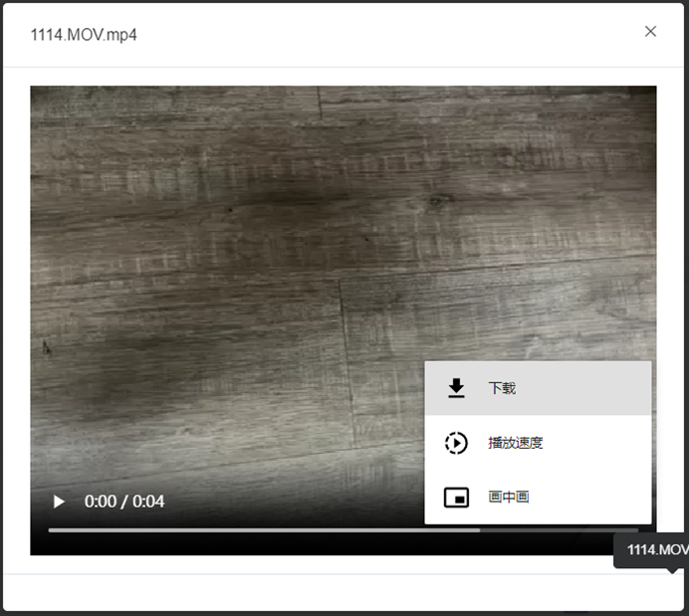This screenshot has width=689, height=616.
Task: Click the unbuffered right end of the seek bar
Action: tap(634, 530)
